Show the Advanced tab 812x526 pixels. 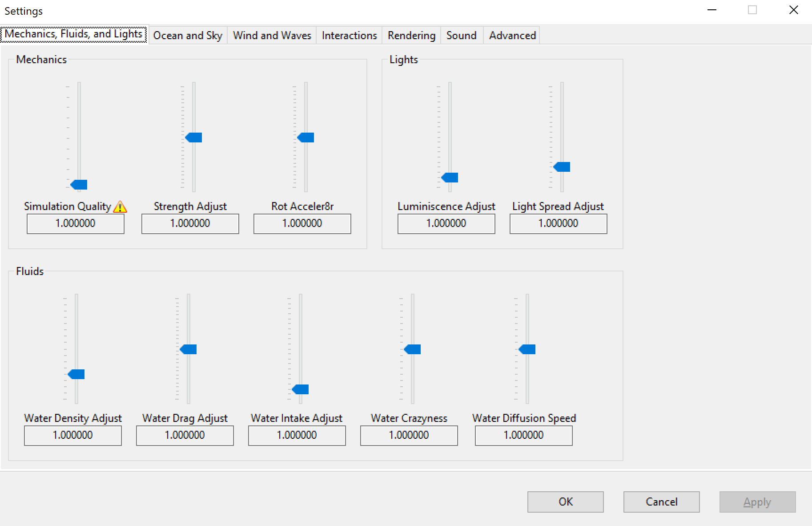[x=512, y=36]
